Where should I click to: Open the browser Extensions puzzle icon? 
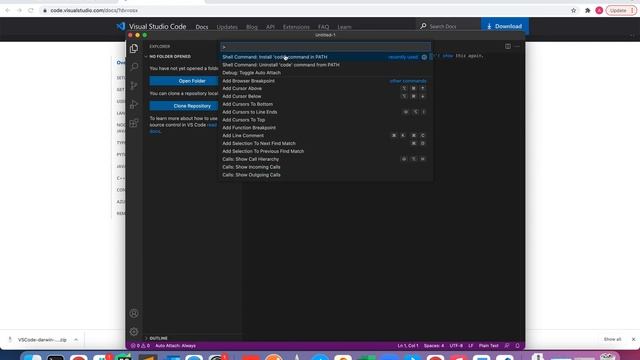pos(587,11)
